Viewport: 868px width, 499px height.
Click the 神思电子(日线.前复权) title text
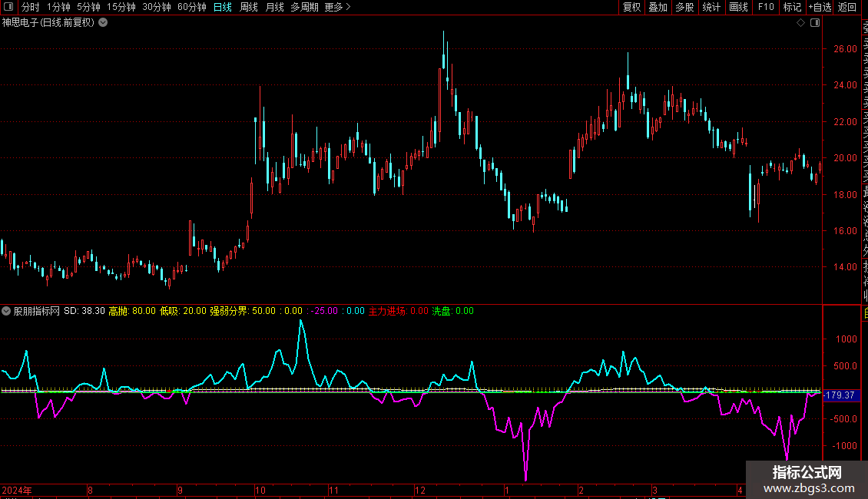point(48,23)
